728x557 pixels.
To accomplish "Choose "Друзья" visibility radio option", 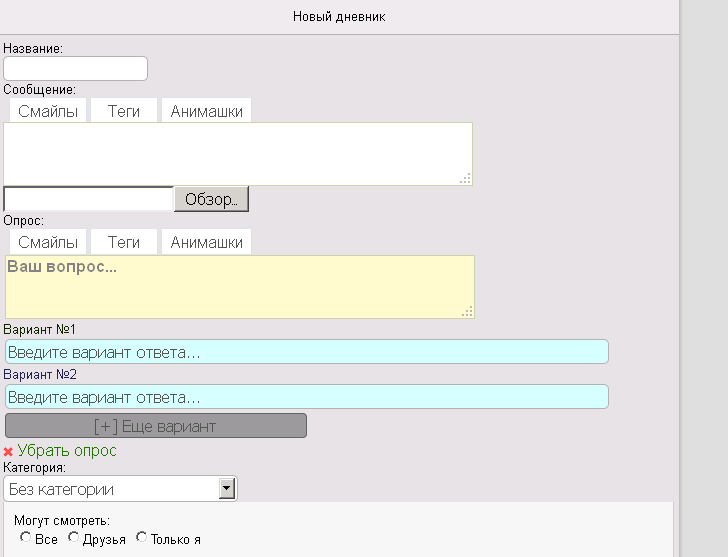I will point(73,538).
